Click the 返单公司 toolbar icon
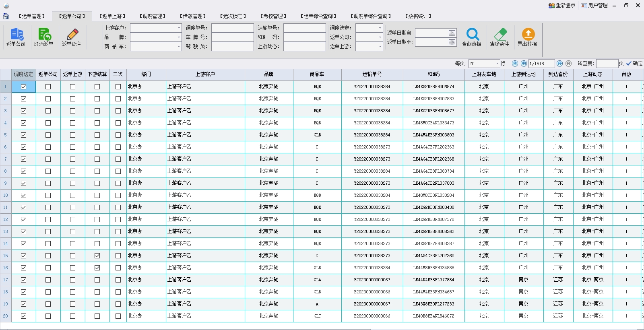 16,37
